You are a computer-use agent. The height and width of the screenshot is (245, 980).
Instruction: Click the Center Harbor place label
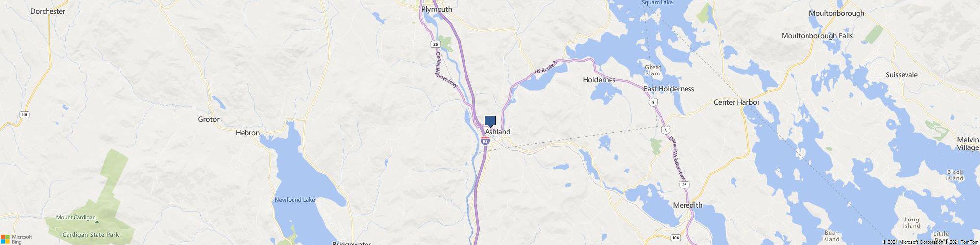(736, 102)
